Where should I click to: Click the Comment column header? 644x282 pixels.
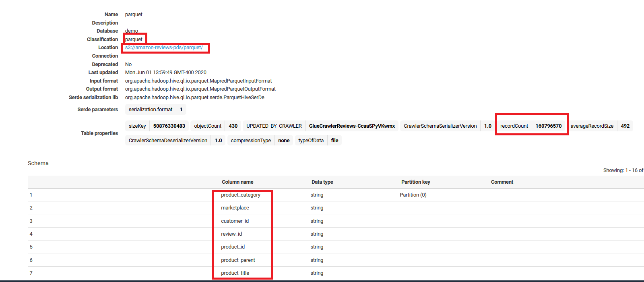click(502, 182)
